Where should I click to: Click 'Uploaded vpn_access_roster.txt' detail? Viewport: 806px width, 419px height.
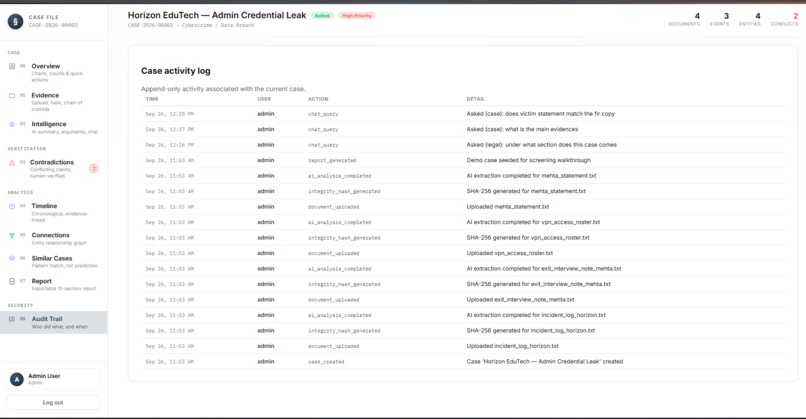(509, 253)
